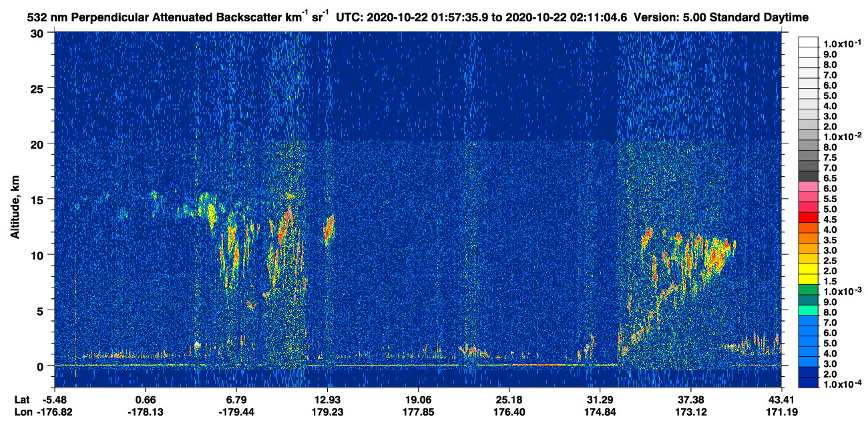Click latitude value 25.18
Screen dimensions: 868x445
point(509,399)
